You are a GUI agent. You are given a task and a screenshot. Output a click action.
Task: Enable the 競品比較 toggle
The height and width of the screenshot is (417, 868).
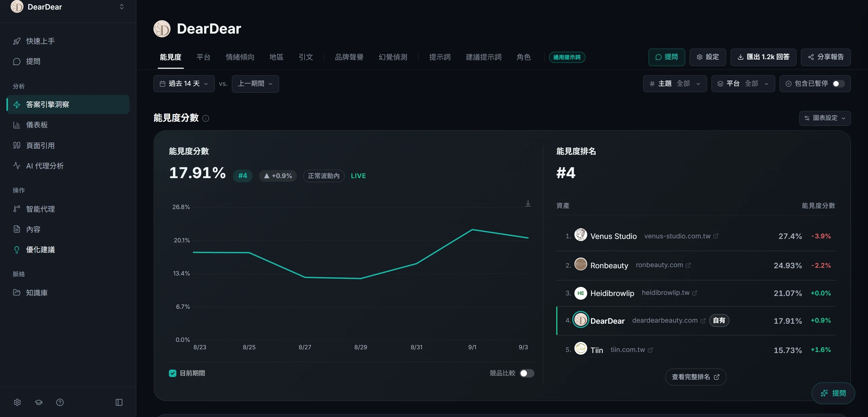[x=527, y=373]
